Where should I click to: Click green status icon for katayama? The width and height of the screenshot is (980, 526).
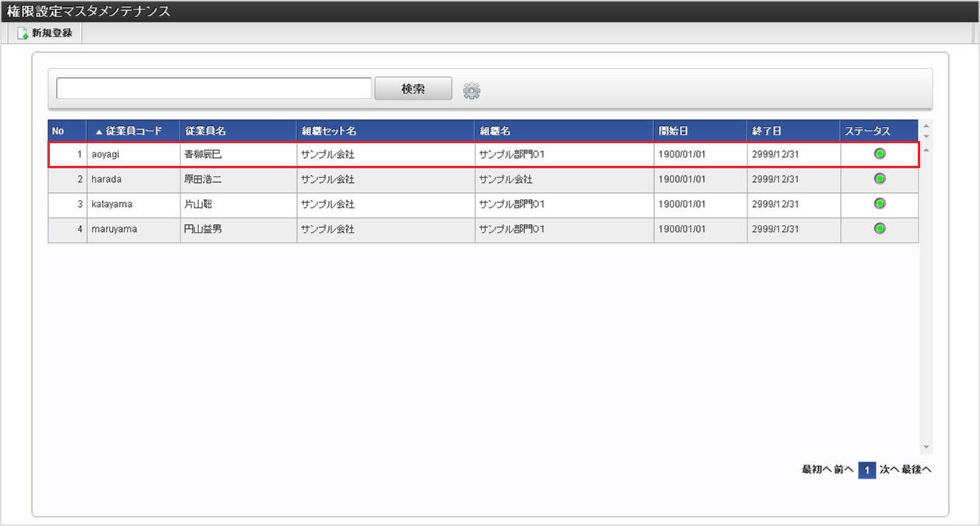(x=880, y=204)
